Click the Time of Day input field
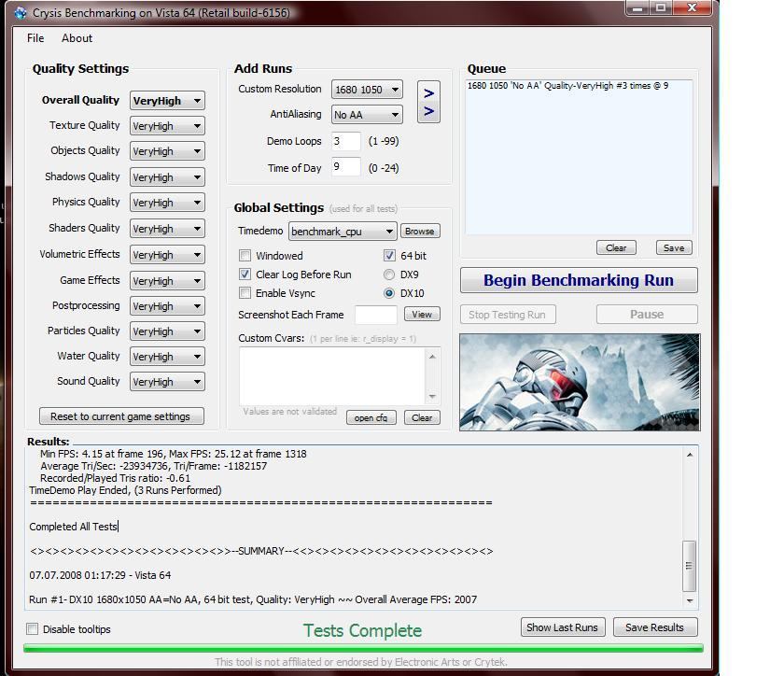Viewport: 784px width, 676px height. click(x=346, y=167)
